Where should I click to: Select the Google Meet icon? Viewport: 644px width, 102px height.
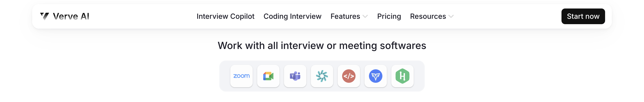(x=268, y=76)
